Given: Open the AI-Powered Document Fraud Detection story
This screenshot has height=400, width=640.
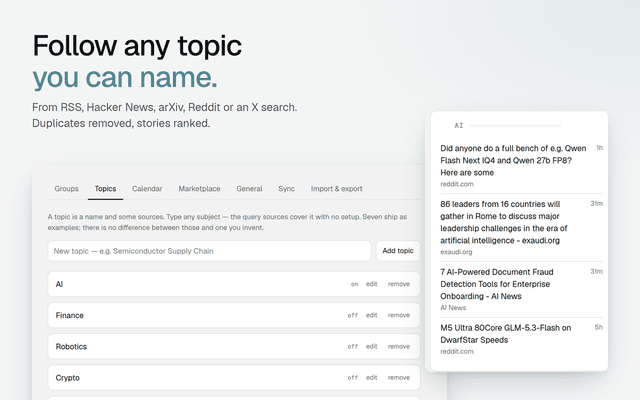Looking at the screenshot, I should (497, 284).
